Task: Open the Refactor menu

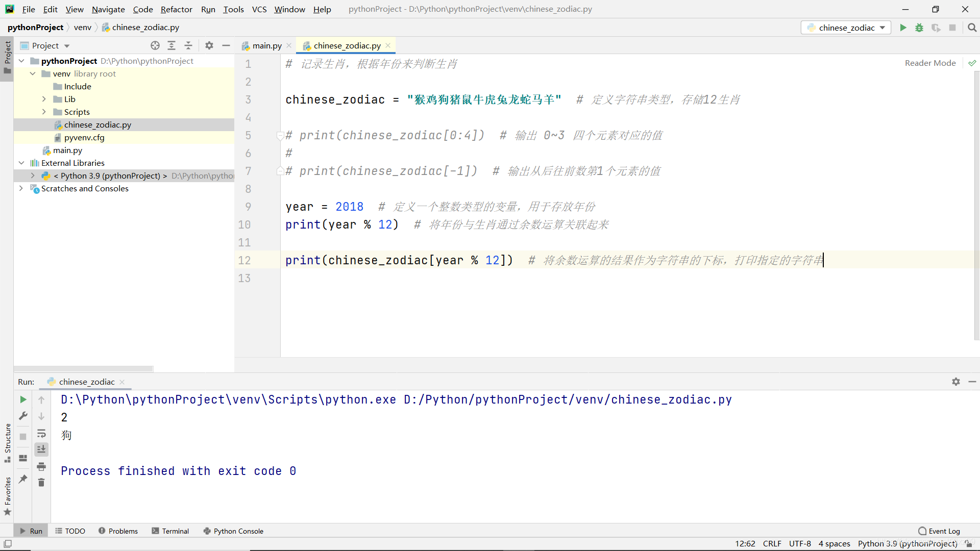Action: (176, 9)
